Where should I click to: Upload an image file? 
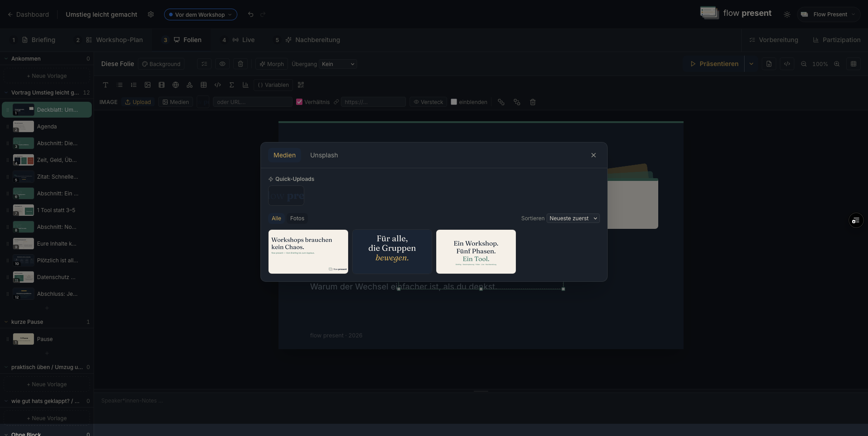pos(138,102)
